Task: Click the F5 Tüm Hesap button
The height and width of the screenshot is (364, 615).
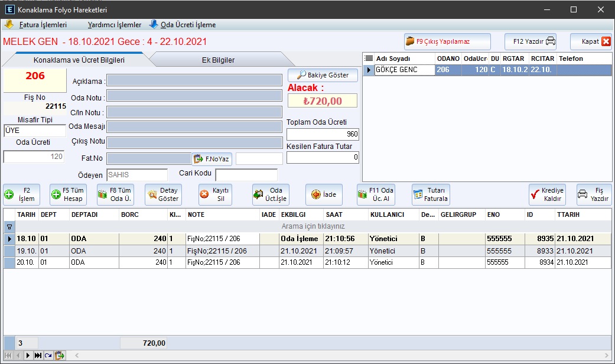Action: coord(69,194)
